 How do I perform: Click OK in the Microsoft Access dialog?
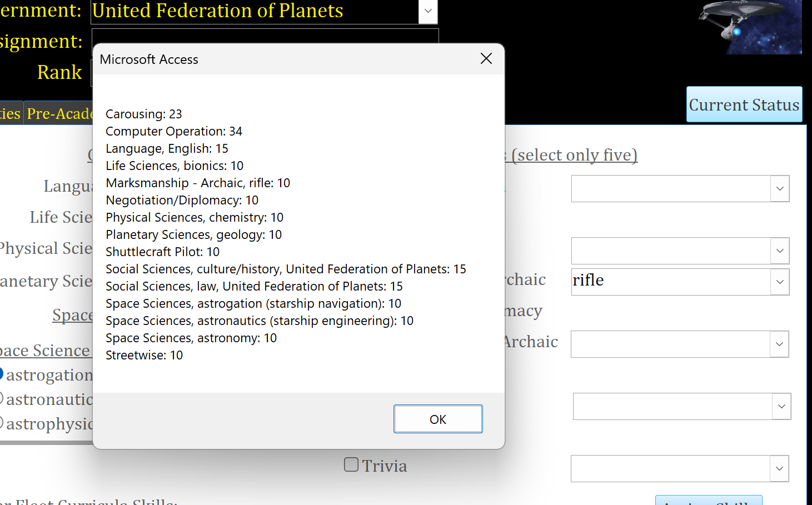click(x=438, y=419)
